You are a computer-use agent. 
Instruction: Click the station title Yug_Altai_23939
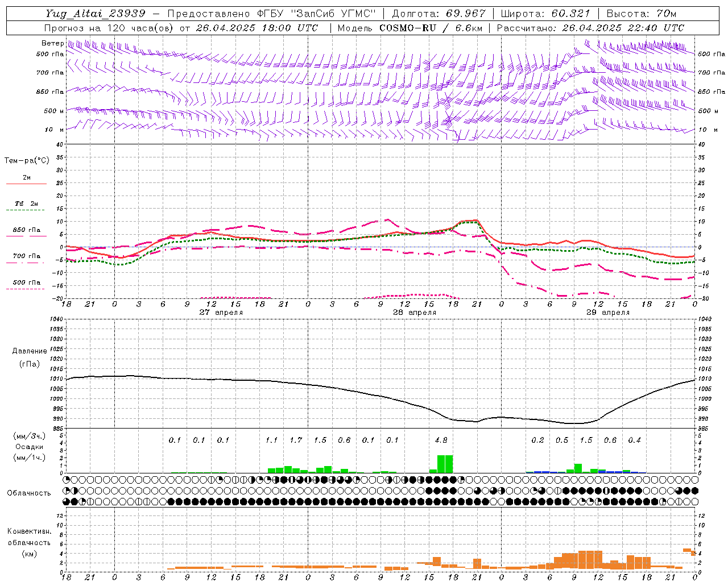click(x=95, y=14)
